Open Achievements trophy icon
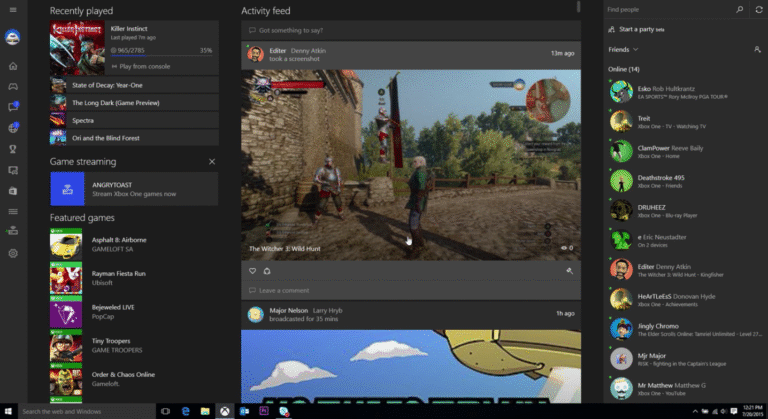This screenshot has width=768, height=419. [x=13, y=149]
